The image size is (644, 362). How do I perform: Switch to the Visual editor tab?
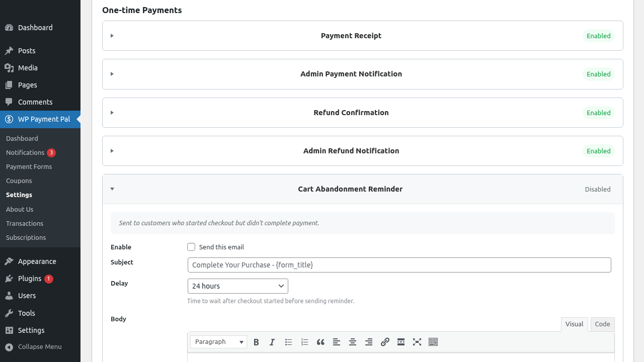click(x=574, y=324)
